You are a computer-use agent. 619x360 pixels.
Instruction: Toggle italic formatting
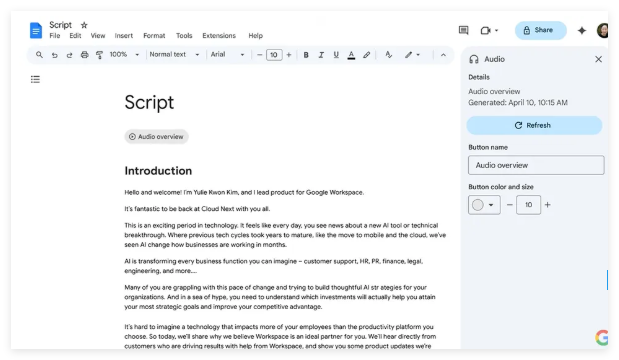(321, 55)
